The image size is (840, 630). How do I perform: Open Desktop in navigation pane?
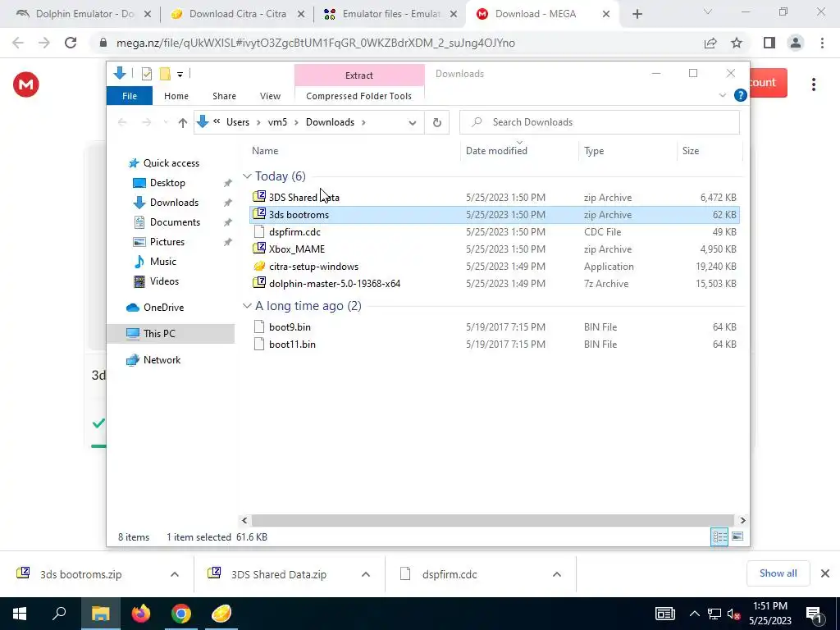[167, 183]
